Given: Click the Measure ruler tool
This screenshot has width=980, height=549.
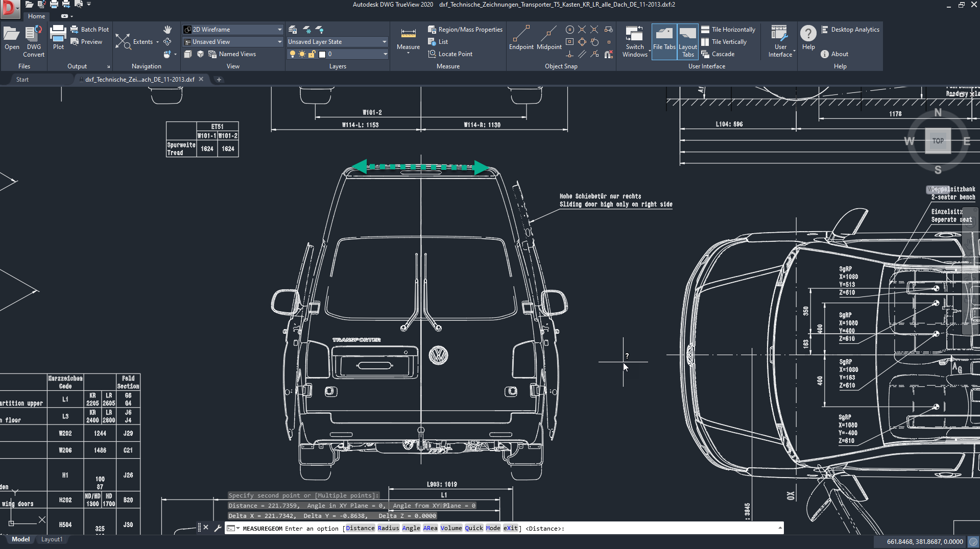Looking at the screenshot, I should click(x=408, y=39).
